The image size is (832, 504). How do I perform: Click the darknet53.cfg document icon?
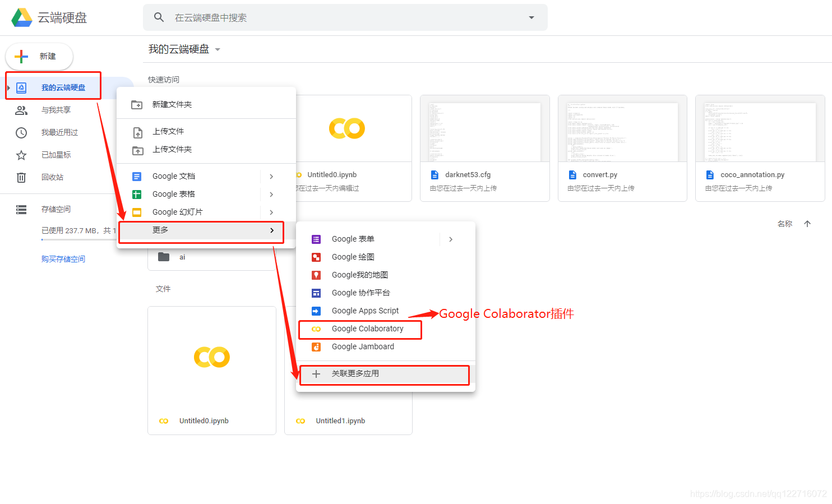coord(435,175)
